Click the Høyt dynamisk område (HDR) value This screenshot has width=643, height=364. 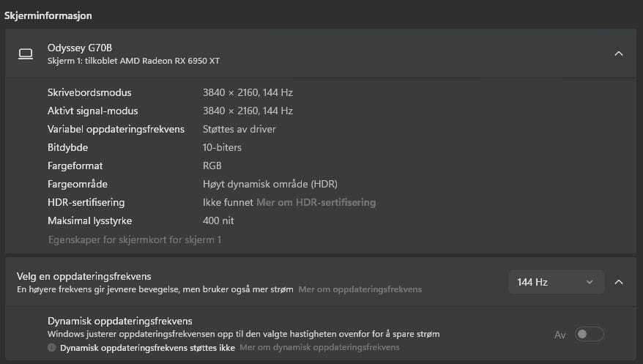[x=270, y=184]
